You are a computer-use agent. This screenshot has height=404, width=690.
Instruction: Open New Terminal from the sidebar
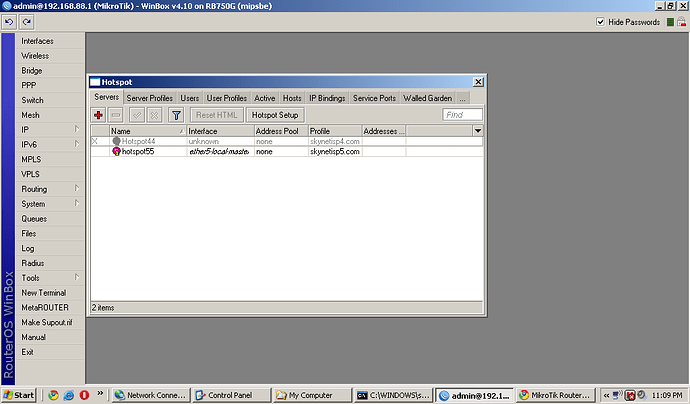(x=50, y=293)
